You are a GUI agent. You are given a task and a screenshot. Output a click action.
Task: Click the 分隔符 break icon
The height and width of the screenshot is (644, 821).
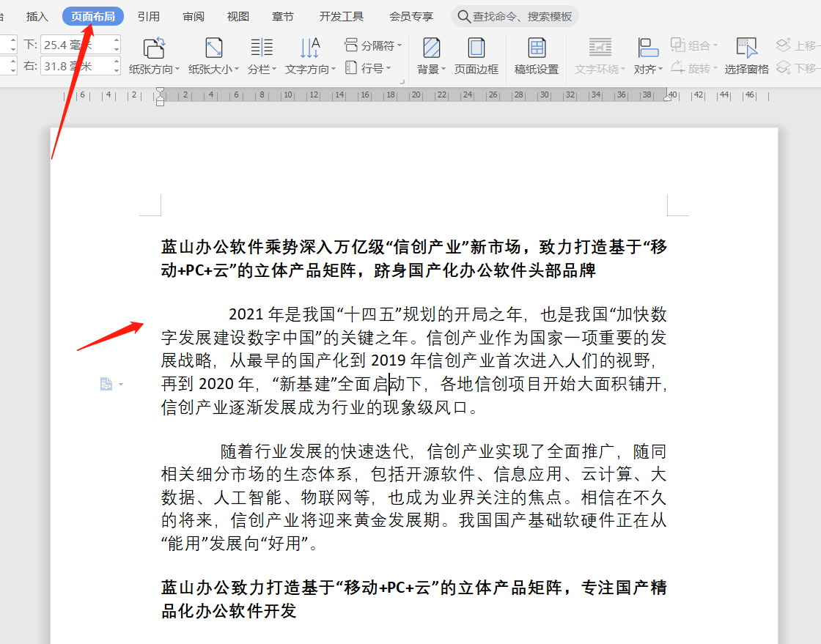[x=351, y=45]
